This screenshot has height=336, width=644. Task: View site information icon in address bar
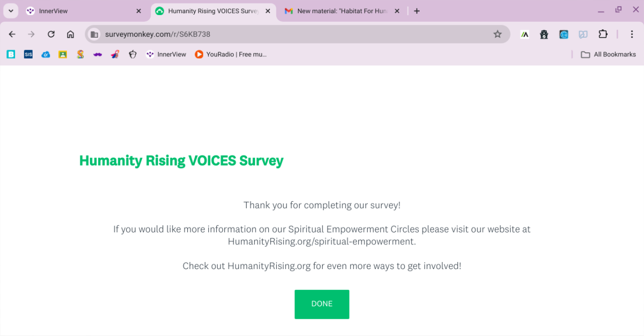tap(94, 34)
